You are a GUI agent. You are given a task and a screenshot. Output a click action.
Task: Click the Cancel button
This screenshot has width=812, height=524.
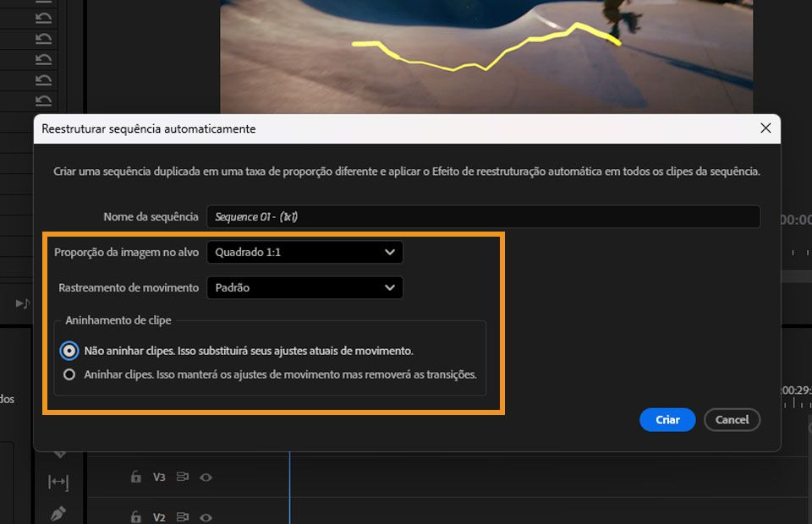click(x=732, y=420)
